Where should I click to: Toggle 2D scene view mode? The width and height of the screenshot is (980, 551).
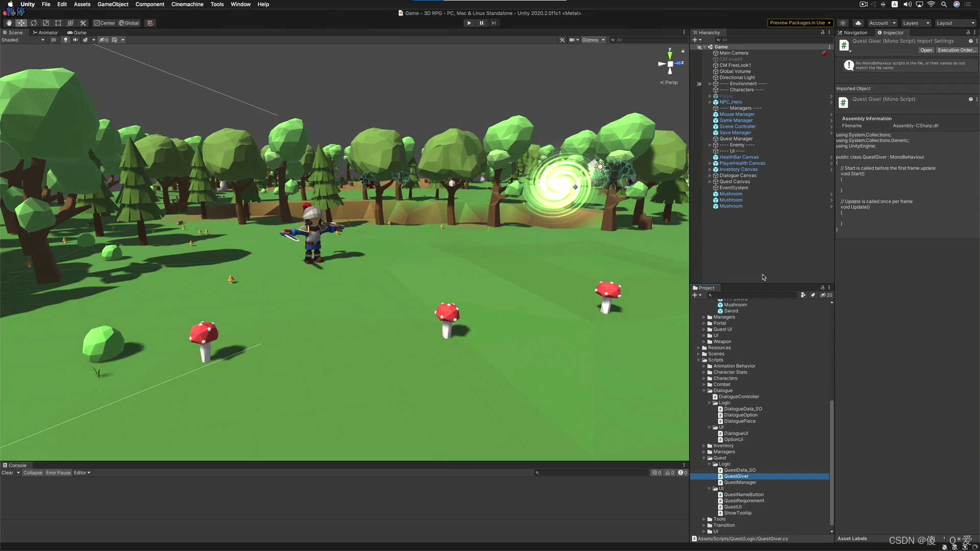53,40
